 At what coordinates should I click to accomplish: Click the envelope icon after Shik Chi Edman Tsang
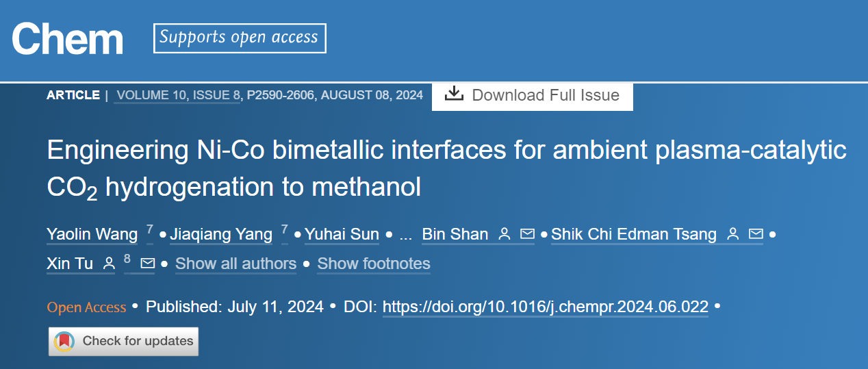(x=756, y=234)
